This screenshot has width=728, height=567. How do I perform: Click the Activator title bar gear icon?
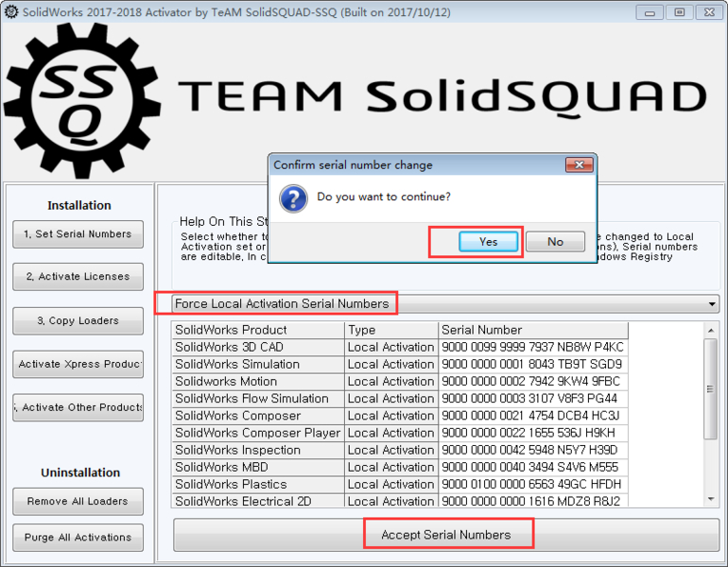point(10,11)
